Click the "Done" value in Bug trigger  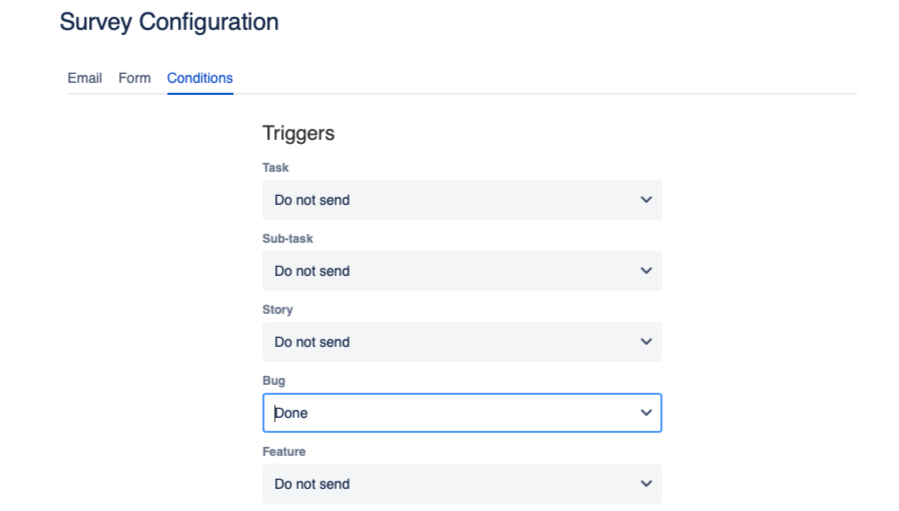(x=292, y=413)
